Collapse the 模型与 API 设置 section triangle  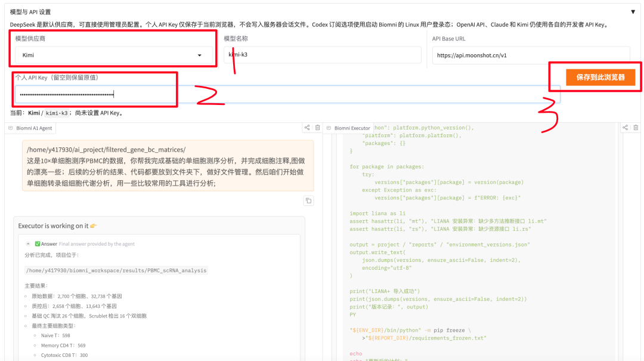633,12
